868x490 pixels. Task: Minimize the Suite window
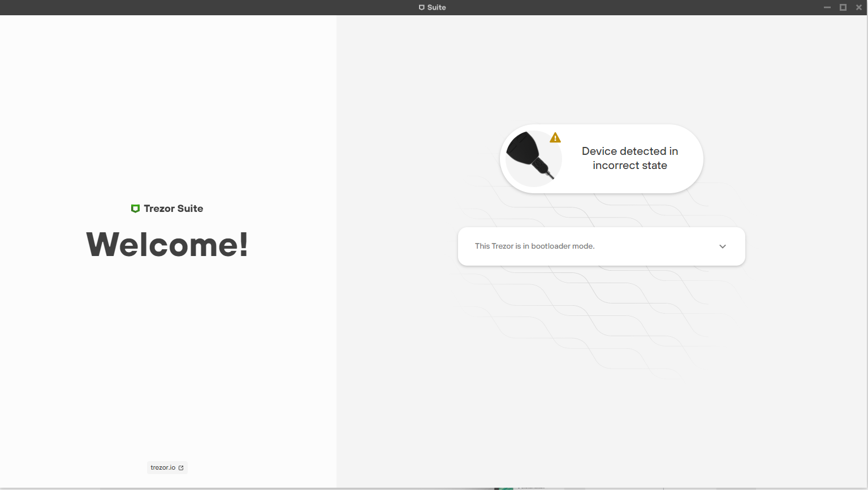pyautogui.click(x=827, y=7)
